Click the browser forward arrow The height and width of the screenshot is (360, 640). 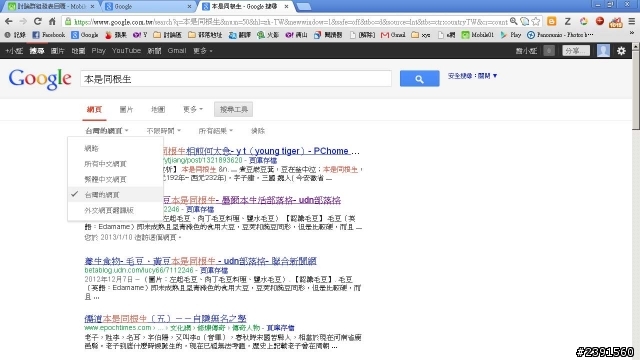23,21
